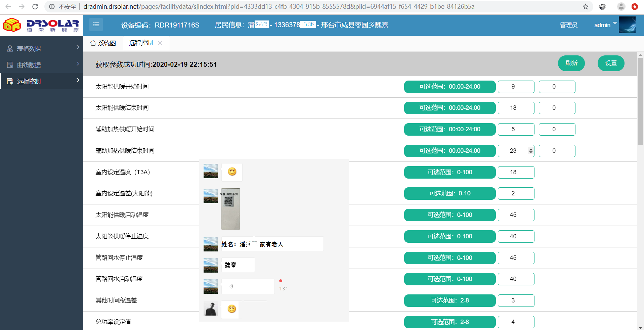
Task: Open the QR code photo in chat
Action: click(x=230, y=209)
